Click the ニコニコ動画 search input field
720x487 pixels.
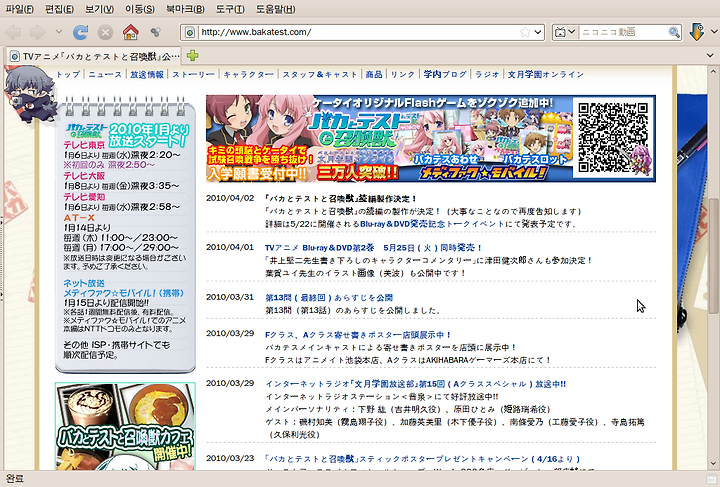[x=623, y=32]
